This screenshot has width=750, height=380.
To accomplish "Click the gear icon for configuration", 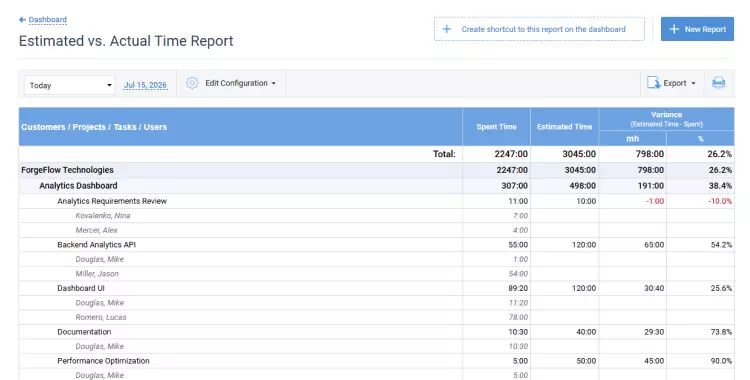I will 192,83.
